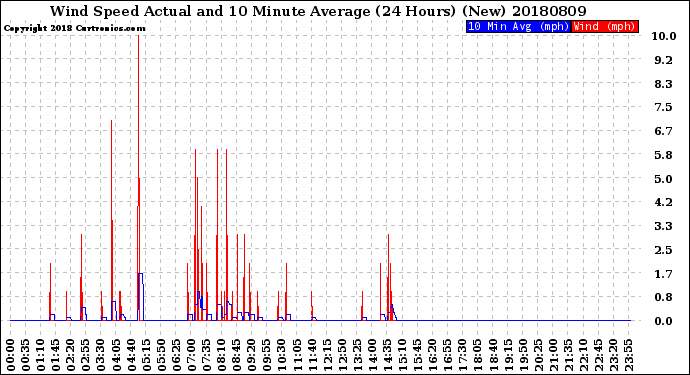The image size is (690, 375).
Task: Click the 05:50 time axis label
Action: pyautogui.click(x=161, y=355)
